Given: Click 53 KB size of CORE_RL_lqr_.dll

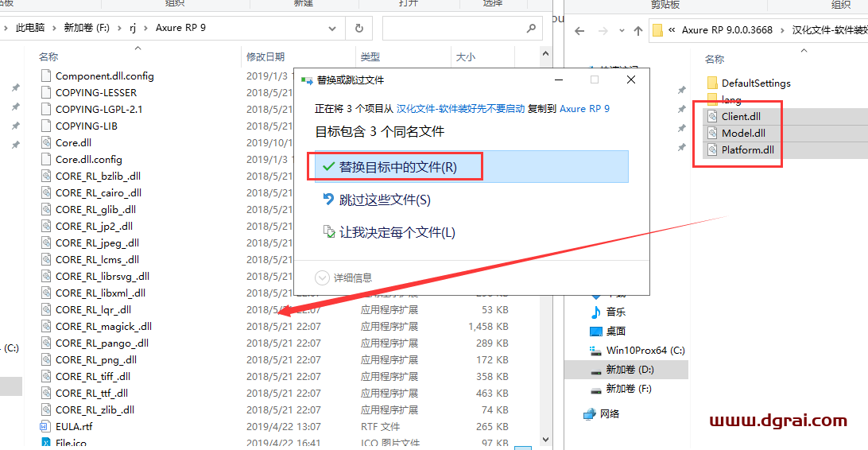Looking at the screenshot, I should 495,309.
